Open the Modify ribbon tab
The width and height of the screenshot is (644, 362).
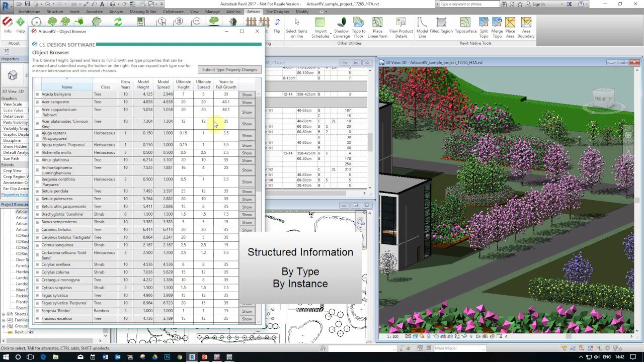point(302,12)
